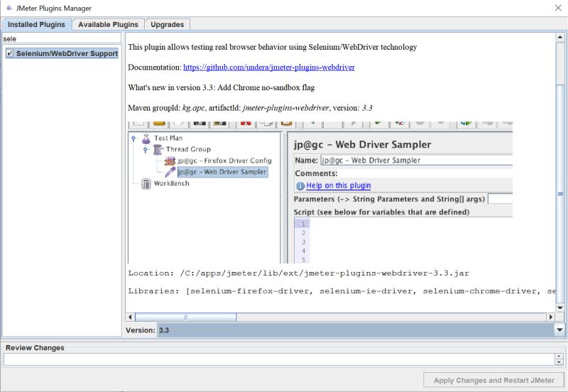Click the plugin search field containing 'sele'
The height and width of the screenshot is (392, 568).
[62, 38]
